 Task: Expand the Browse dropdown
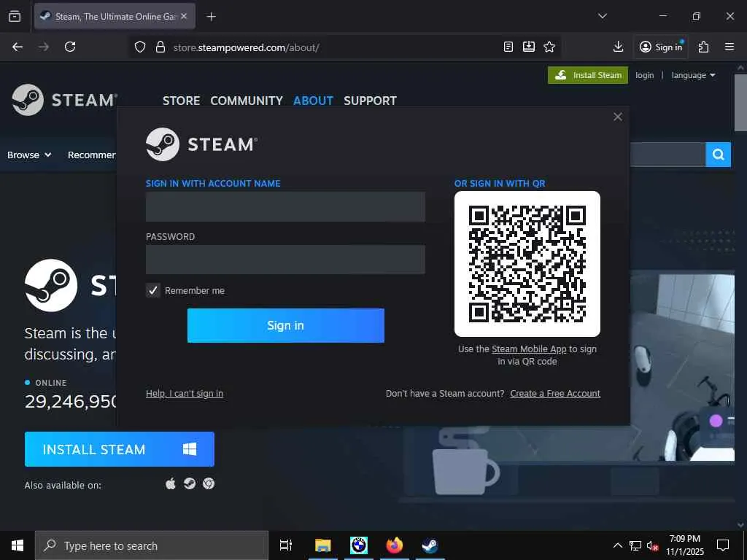click(29, 155)
